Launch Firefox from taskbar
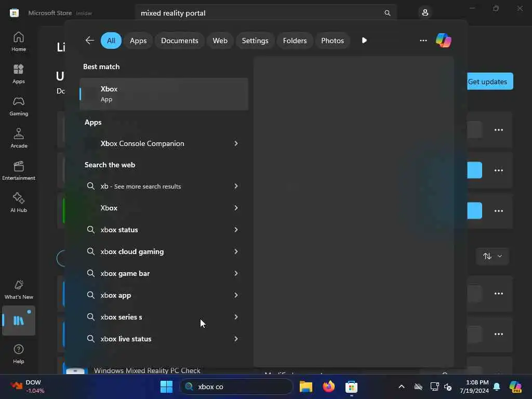The image size is (532, 399). point(328,387)
